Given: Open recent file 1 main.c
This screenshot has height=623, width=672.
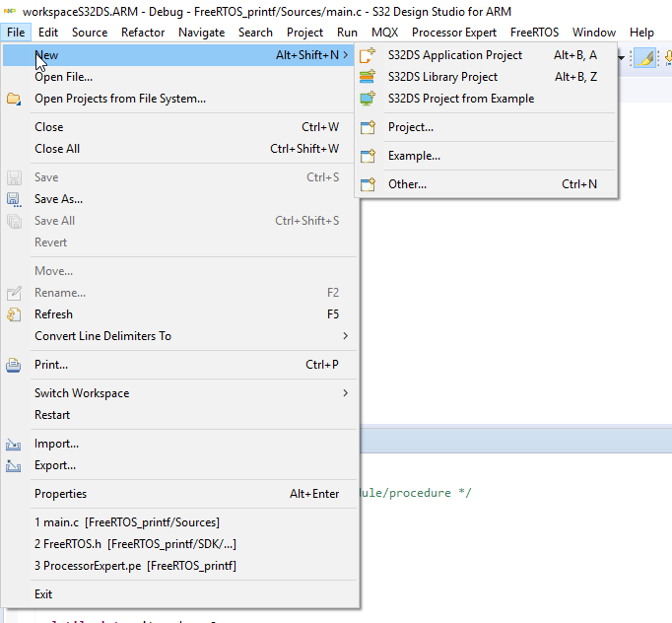Looking at the screenshot, I should coord(180,522).
